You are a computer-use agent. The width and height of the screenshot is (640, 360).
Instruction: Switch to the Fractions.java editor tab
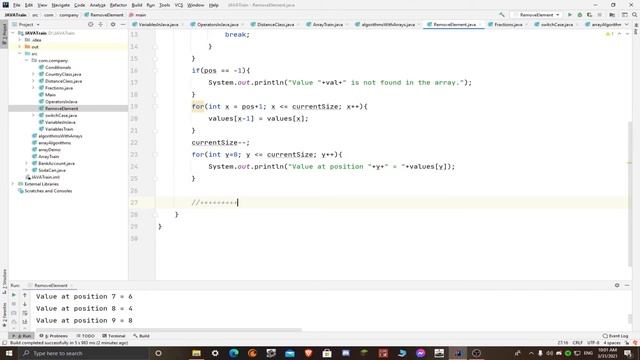(508, 24)
